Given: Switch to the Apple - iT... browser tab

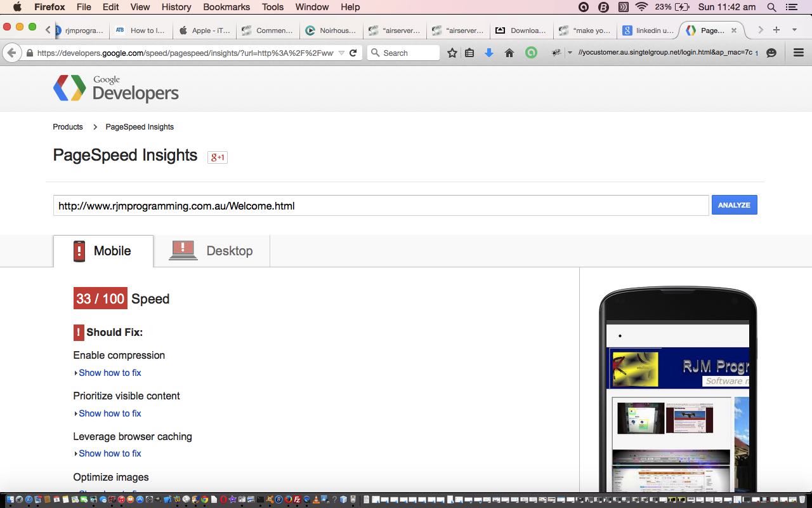Looking at the screenshot, I should click(204, 30).
